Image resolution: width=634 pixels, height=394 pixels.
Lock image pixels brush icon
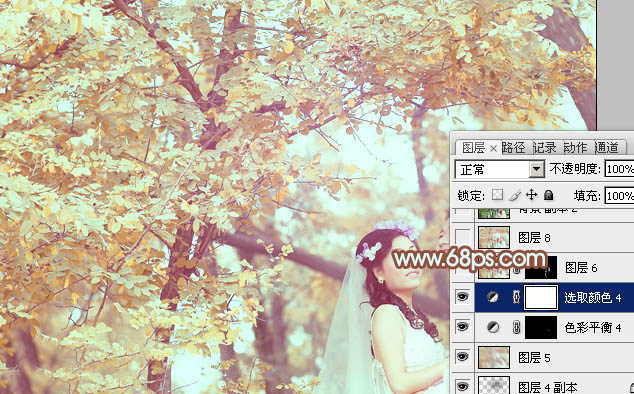pyautogui.click(x=515, y=195)
